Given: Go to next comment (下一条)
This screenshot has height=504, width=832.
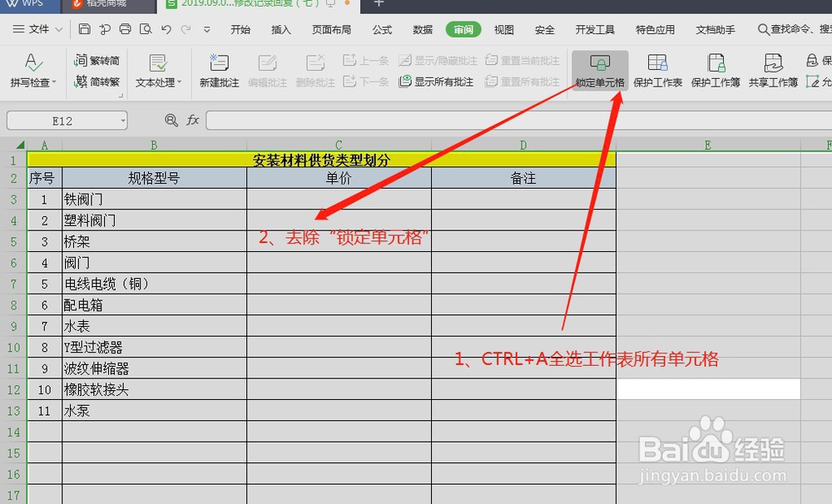Looking at the screenshot, I should (366, 82).
